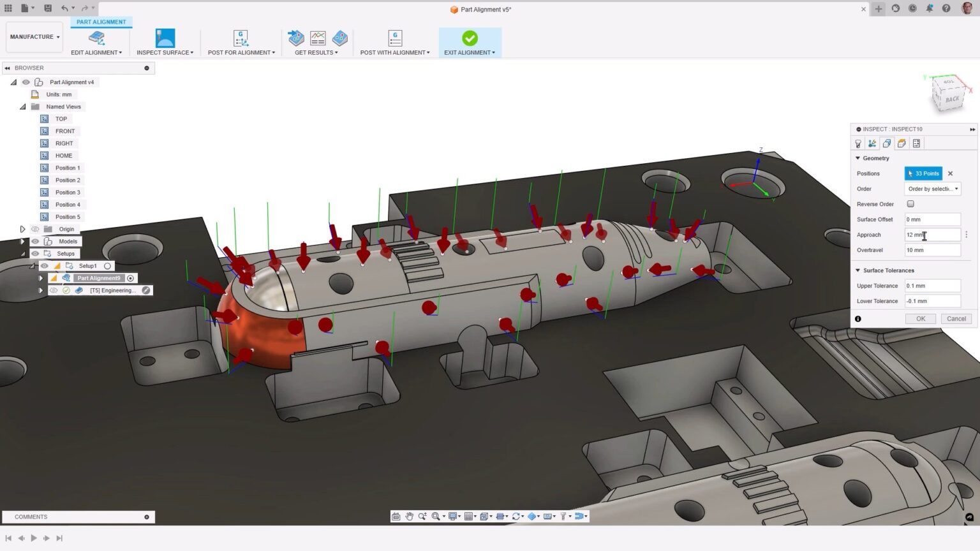The image size is (980, 551).
Task: Open the Geometry tab in the Inspect panel
Action: tap(887, 143)
